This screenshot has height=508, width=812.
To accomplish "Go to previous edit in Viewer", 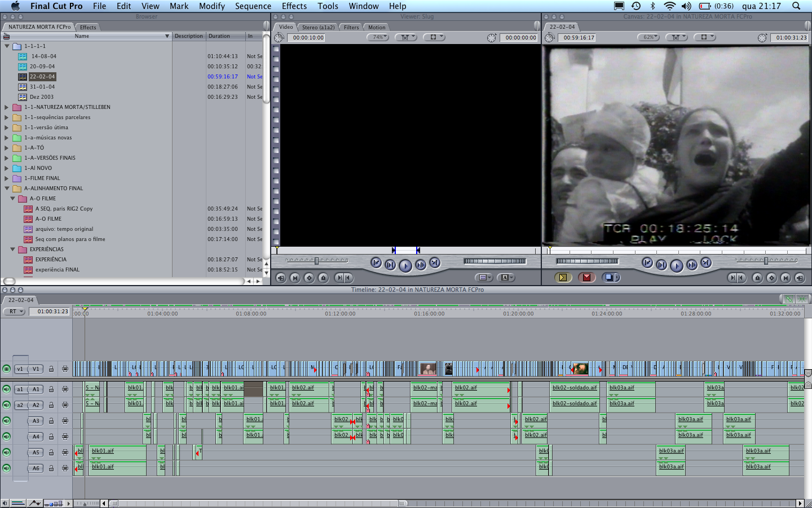I will pos(376,262).
